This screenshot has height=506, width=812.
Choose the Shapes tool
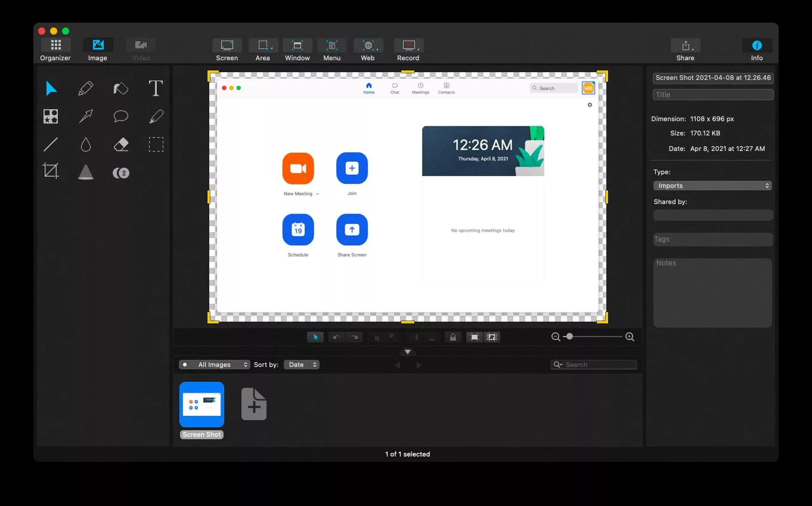51,116
